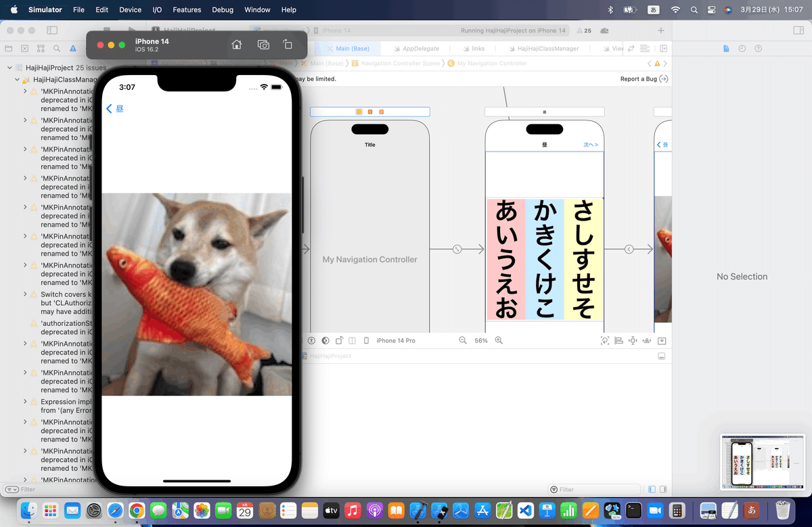812x527 pixels.
Task: Click the 56% zoom level
Action: click(481, 340)
